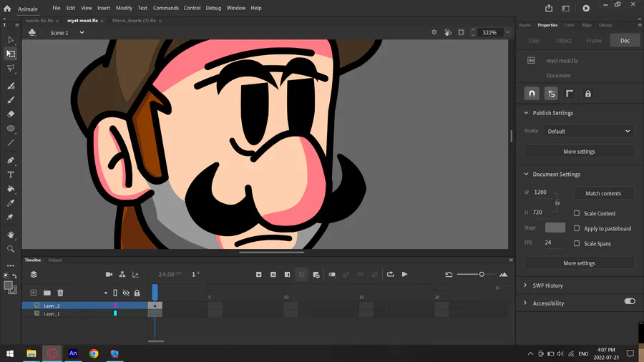Select the Pen tool
This screenshot has width=644, height=362.
pyautogui.click(x=11, y=160)
